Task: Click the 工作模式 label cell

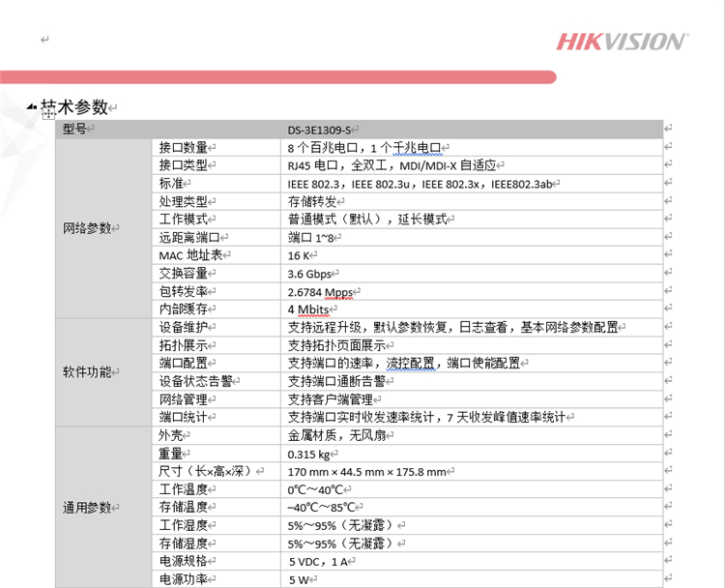Action: [x=216, y=220]
